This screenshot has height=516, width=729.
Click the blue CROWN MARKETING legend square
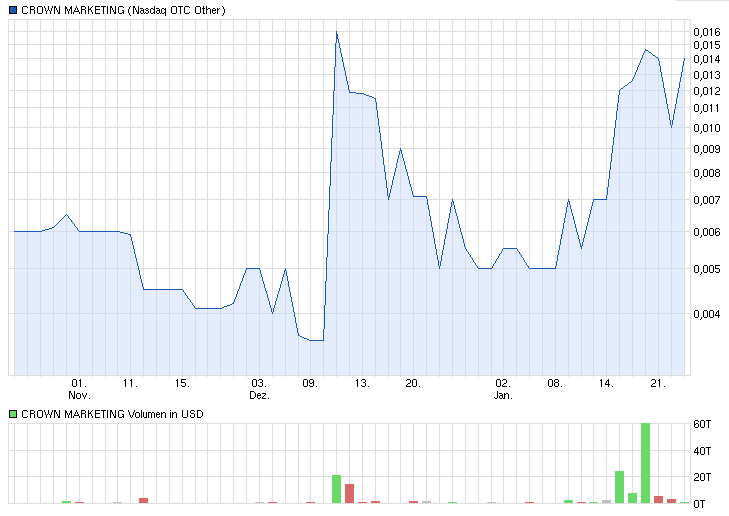click(13, 10)
